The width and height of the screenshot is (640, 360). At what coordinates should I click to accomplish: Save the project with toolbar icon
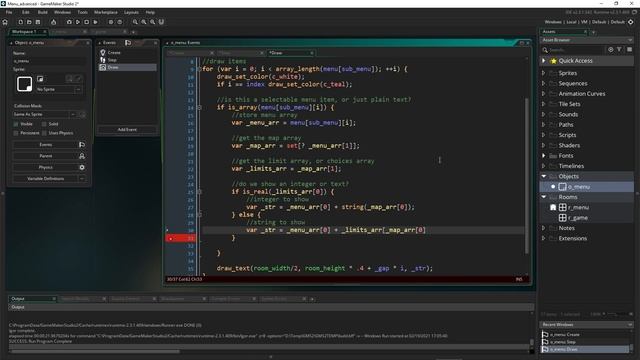click(38, 22)
